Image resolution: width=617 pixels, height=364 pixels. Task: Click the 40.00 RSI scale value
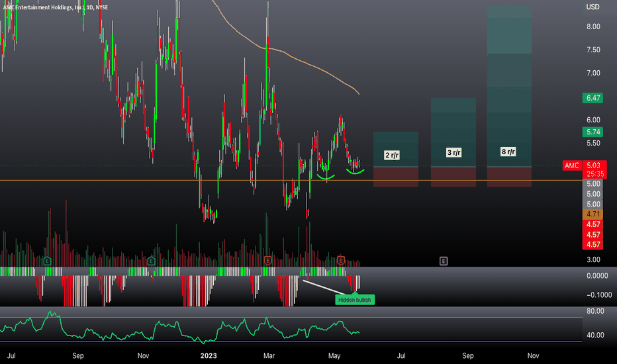[595, 336]
